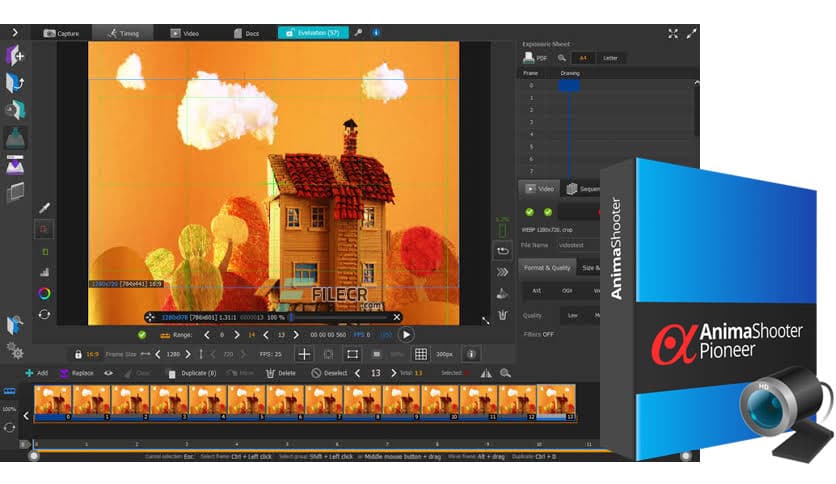
Task: Deselect all frames
Action: coord(329,373)
